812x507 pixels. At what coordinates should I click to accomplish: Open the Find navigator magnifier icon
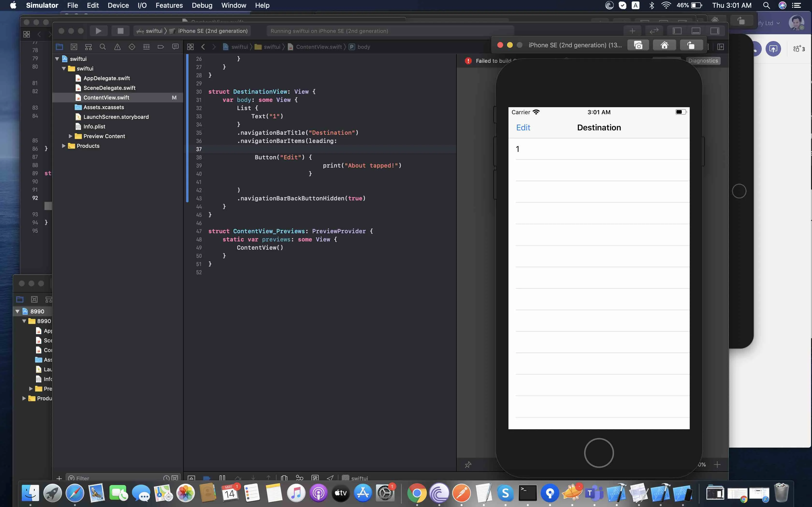[x=103, y=47]
